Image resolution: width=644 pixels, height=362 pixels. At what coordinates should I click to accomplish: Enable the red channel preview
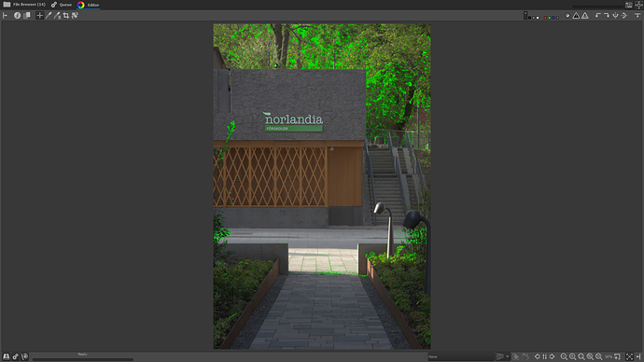coord(545,18)
